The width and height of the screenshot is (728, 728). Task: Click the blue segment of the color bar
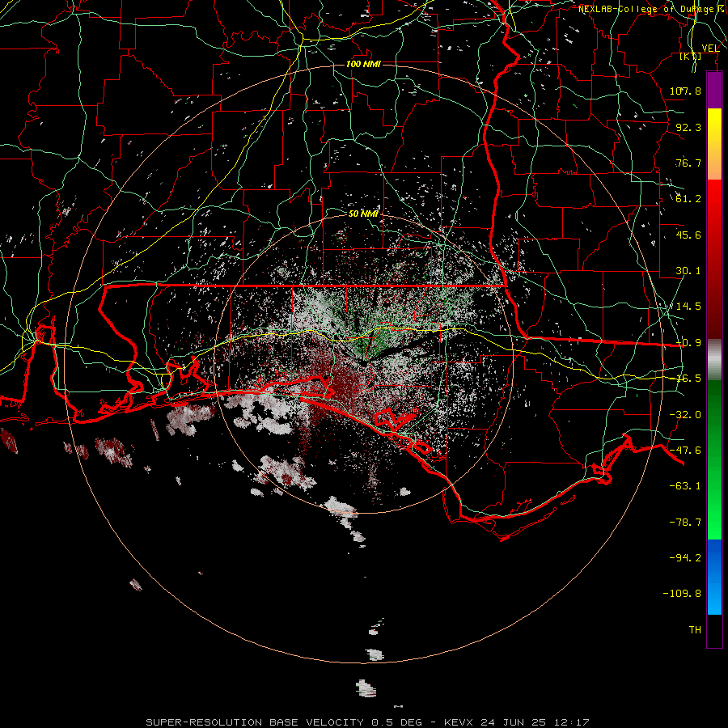coord(714,577)
